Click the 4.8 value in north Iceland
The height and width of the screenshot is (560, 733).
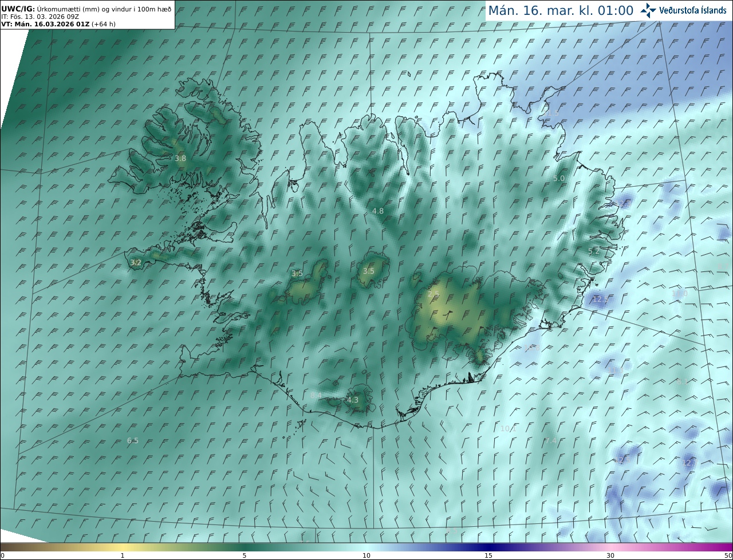pyautogui.click(x=378, y=211)
